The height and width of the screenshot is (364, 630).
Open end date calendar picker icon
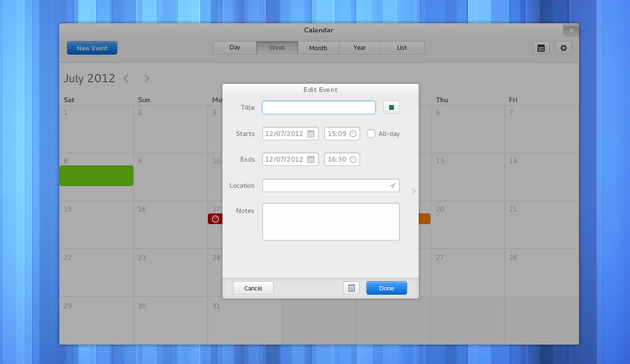point(311,159)
